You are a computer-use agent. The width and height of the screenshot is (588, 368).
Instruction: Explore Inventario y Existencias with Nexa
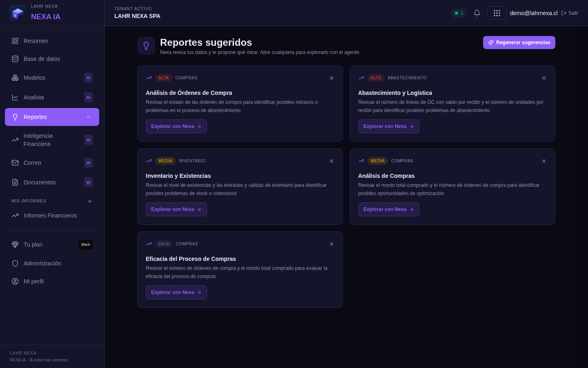(176, 209)
